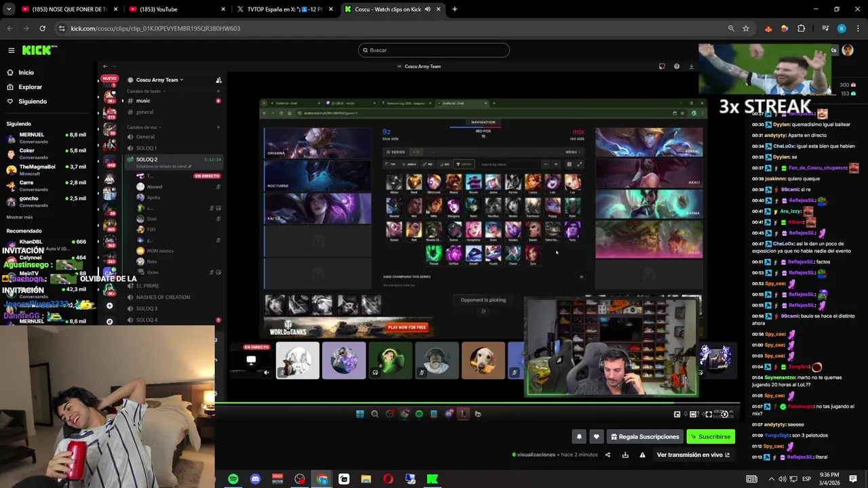The image size is (868, 488).
Task: Open the goncho followed channel
Action: click(47, 201)
